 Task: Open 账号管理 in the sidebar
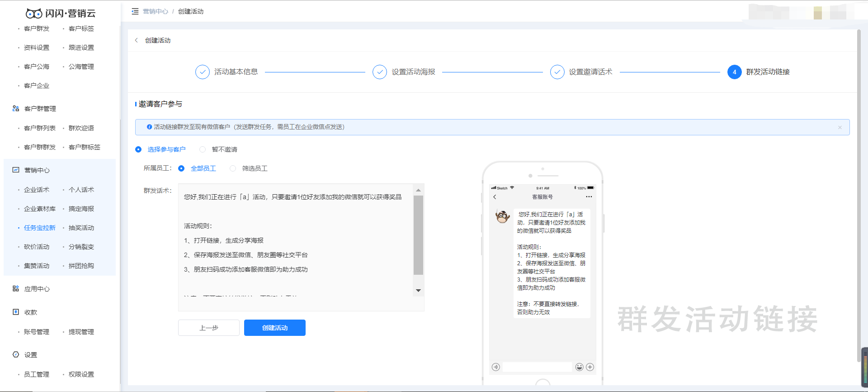37,332
